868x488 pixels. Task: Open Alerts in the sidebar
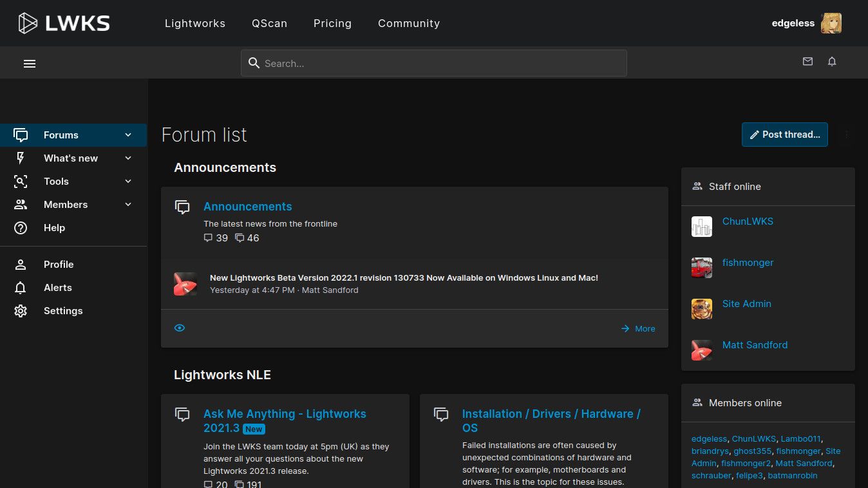coord(58,288)
